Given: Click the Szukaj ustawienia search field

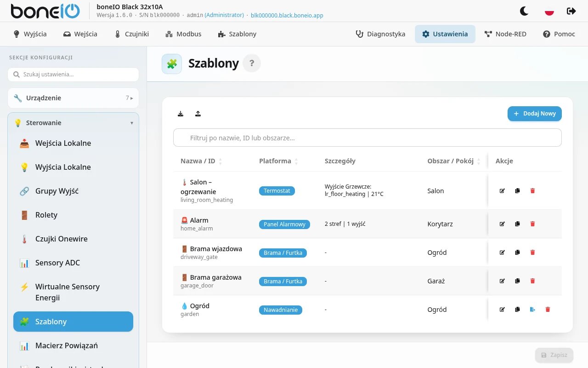Looking at the screenshot, I should click(73, 75).
